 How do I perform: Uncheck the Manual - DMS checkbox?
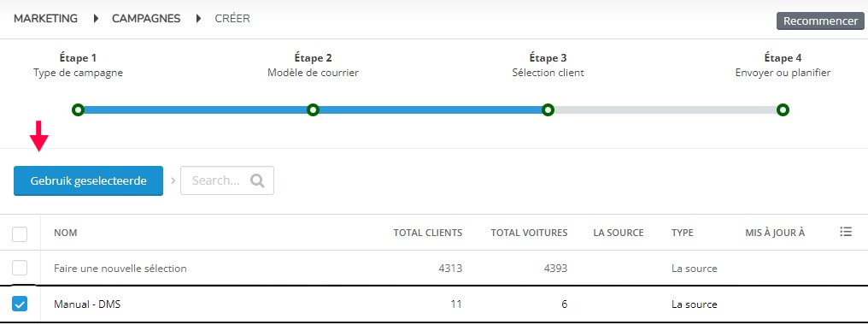click(20, 304)
